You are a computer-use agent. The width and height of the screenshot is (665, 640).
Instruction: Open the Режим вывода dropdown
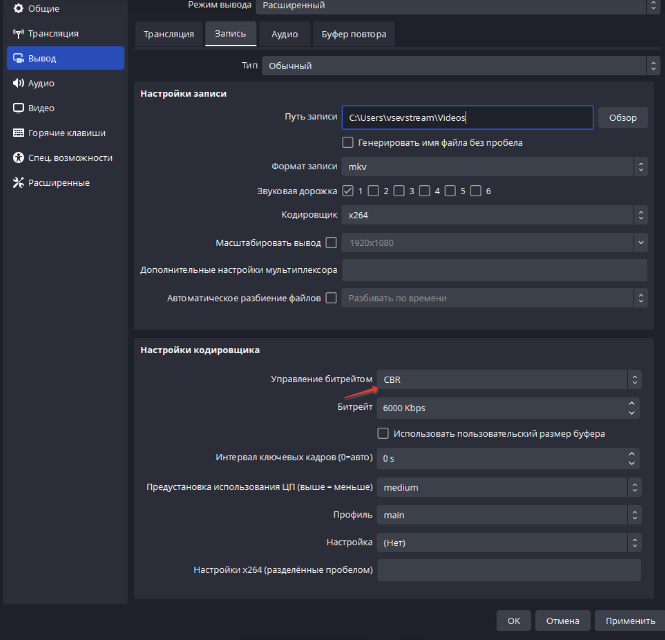coord(457,6)
